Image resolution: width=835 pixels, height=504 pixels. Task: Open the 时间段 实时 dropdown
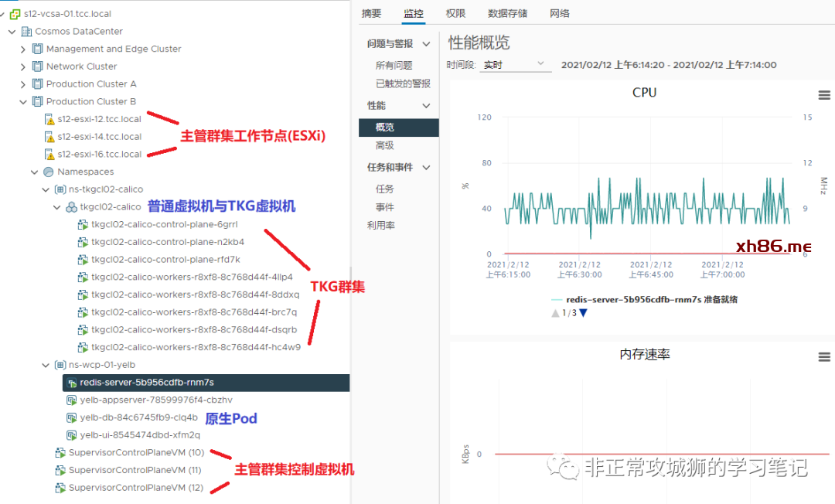point(514,64)
